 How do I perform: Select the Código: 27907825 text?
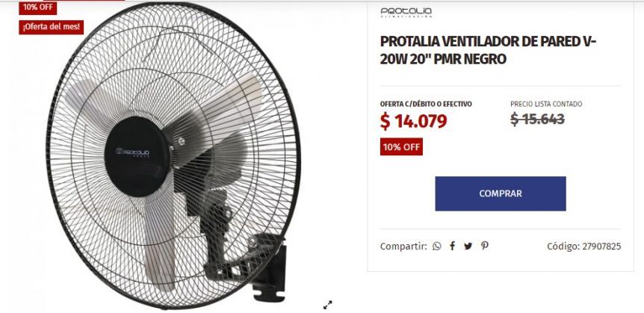583,247
